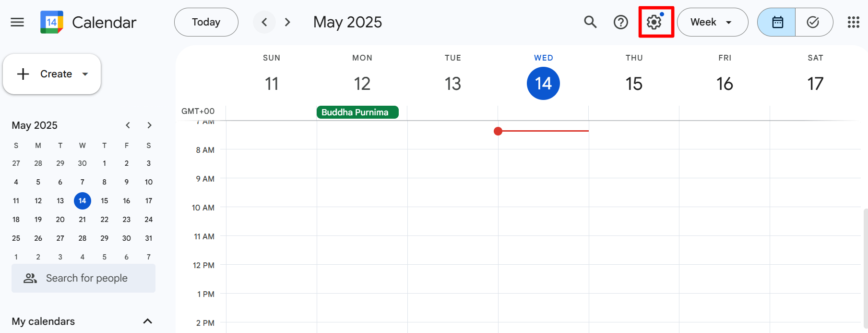The image size is (868, 333).
Task: Click the Google Calendar logo
Action: click(52, 22)
